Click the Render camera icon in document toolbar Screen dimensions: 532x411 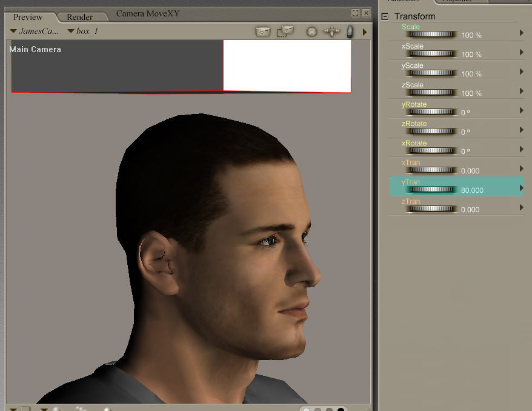pyautogui.click(x=262, y=32)
